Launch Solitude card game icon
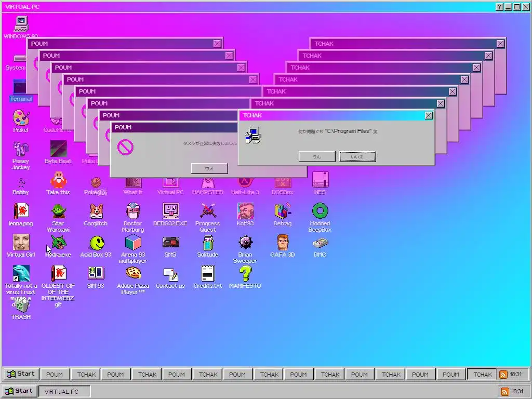Screen dimensions: 532x399 (x=208, y=242)
